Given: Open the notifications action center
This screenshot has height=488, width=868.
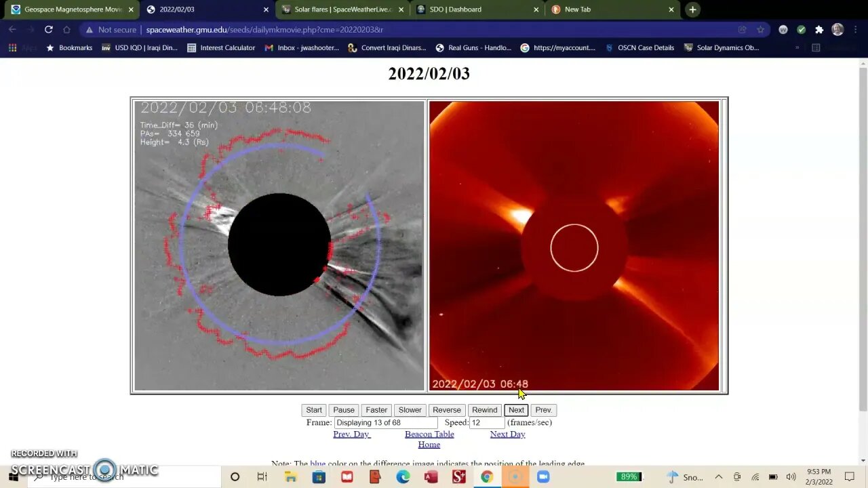Looking at the screenshot, I should tap(850, 477).
